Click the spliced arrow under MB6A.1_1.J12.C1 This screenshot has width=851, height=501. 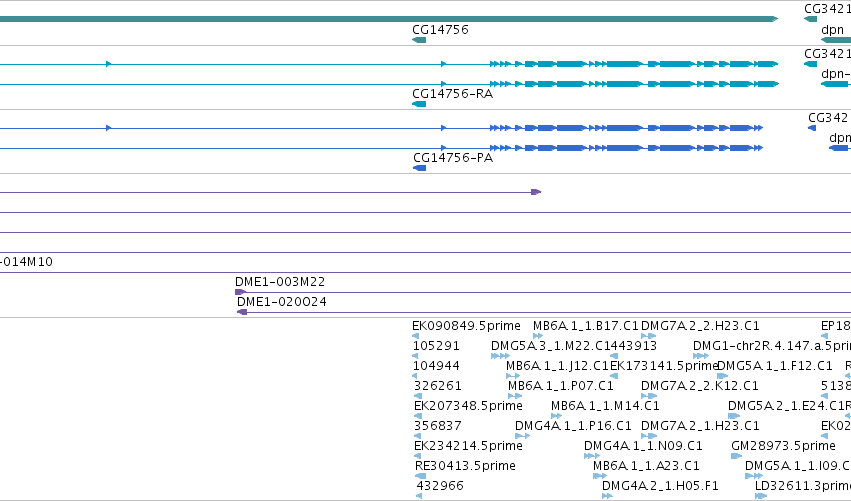coord(513,376)
